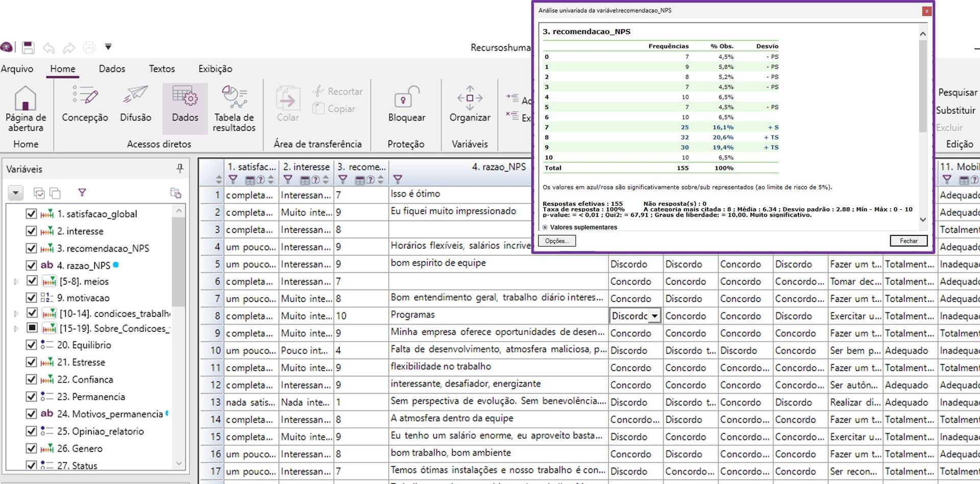Viewport: 980px width, 484px height.
Task: Click the help icon in 2. interesse column
Action: click(315, 180)
